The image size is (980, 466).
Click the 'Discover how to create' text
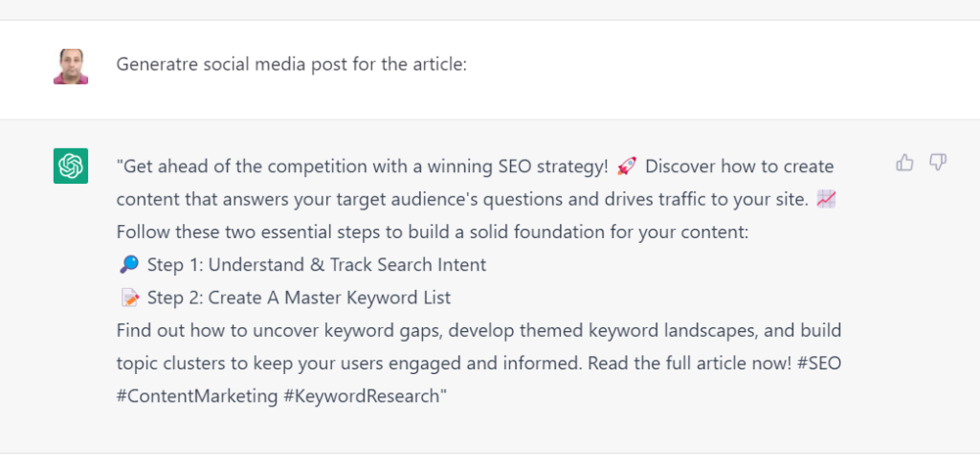pyautogui.click(x=739, y=166)
